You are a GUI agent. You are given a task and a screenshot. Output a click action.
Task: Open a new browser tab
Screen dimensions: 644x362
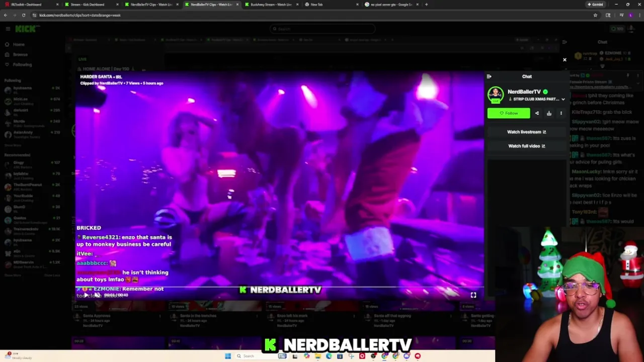(426, 5)
